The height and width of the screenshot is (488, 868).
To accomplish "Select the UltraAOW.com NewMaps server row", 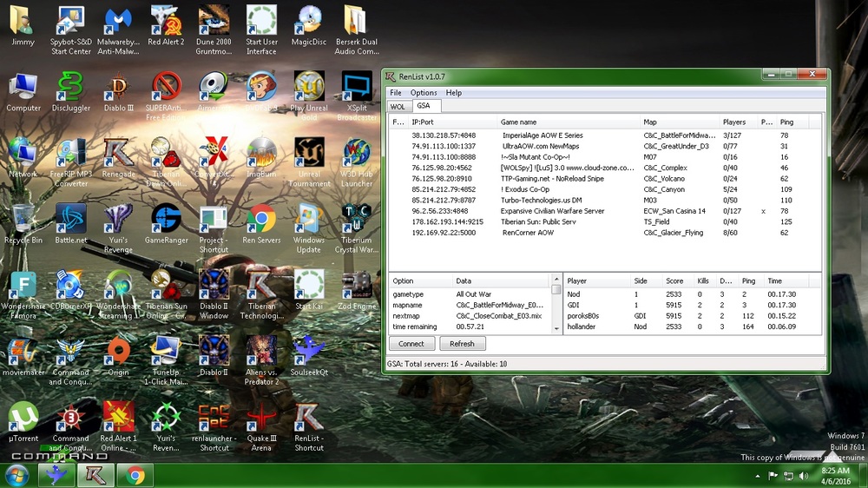I will (x=604, y=146).
